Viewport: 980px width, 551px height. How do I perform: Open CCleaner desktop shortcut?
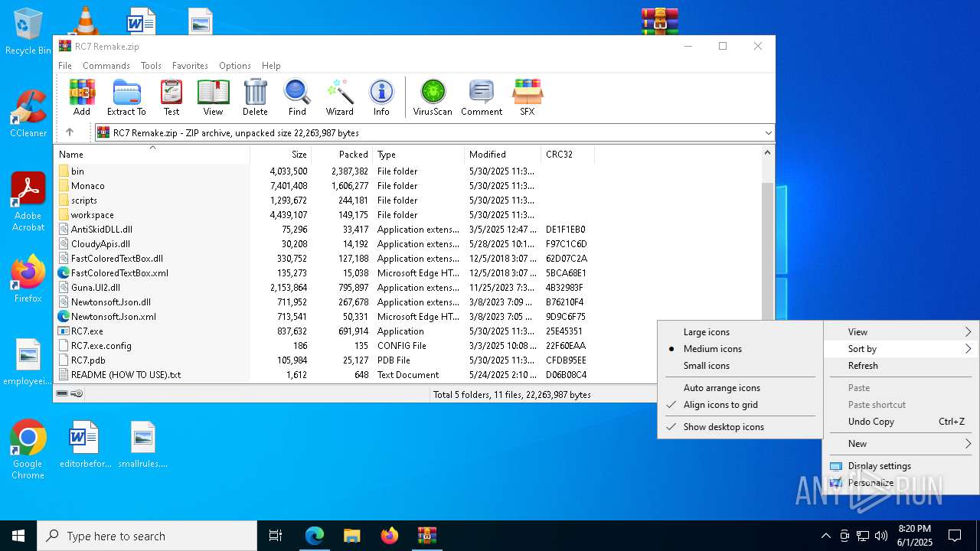(x=28, y=113)
